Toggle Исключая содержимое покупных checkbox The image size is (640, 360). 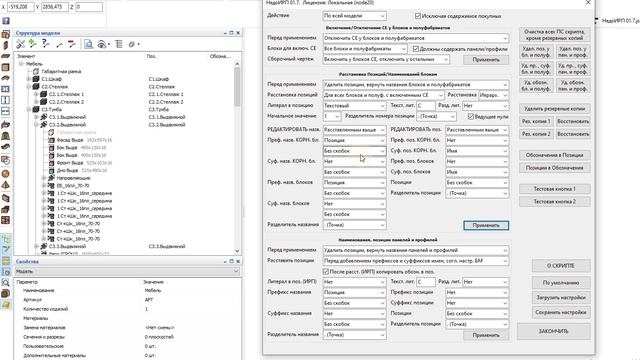(418, 16)
